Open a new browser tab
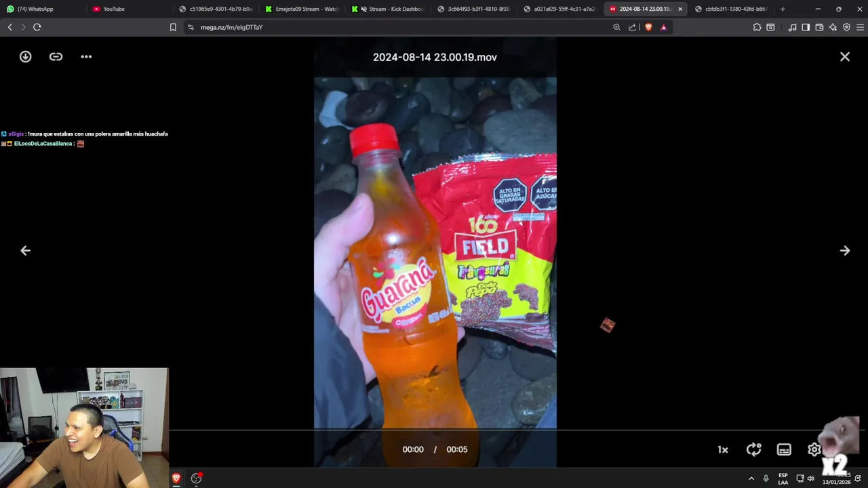 click(x=783, y=9)
